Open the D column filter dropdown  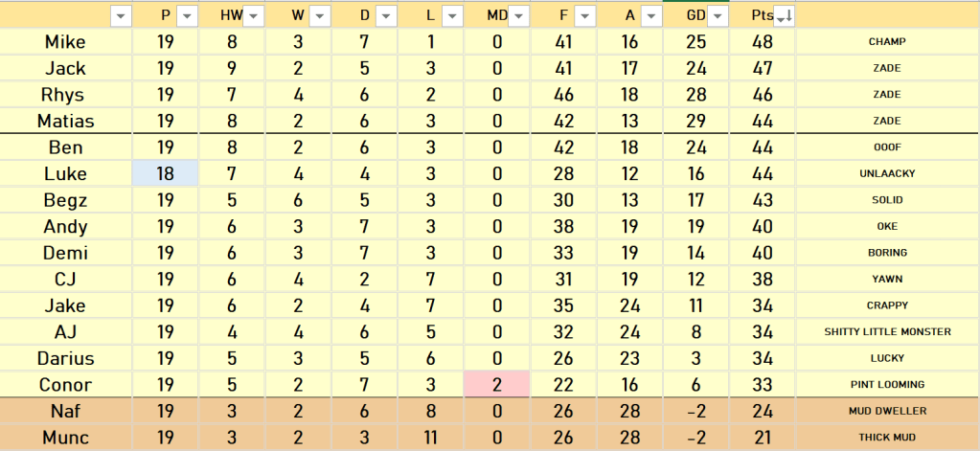(x=386, y=15)
